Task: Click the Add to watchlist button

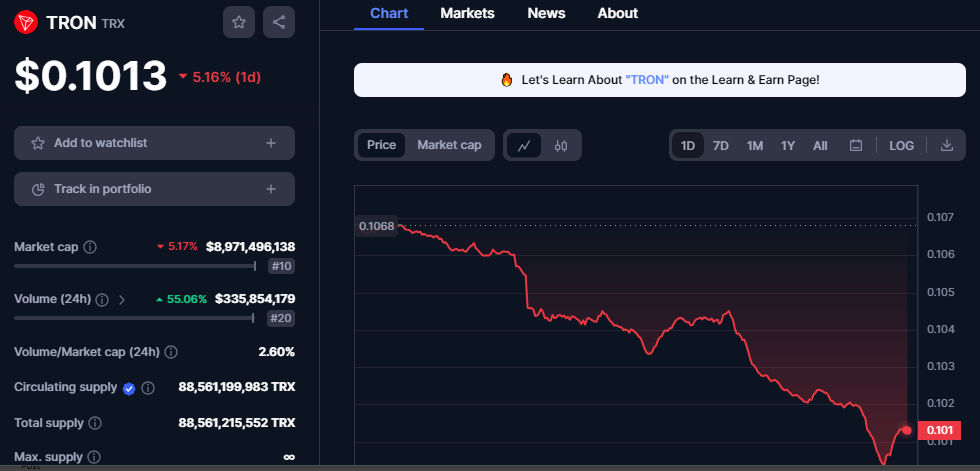Action: [x=154, y=143]
